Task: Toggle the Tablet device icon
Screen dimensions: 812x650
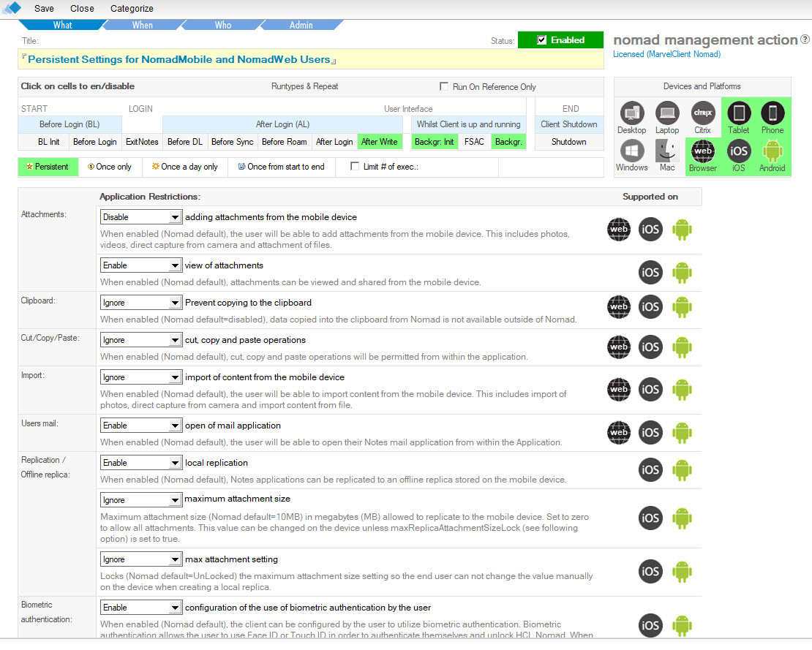Action: tap(738, 113)
